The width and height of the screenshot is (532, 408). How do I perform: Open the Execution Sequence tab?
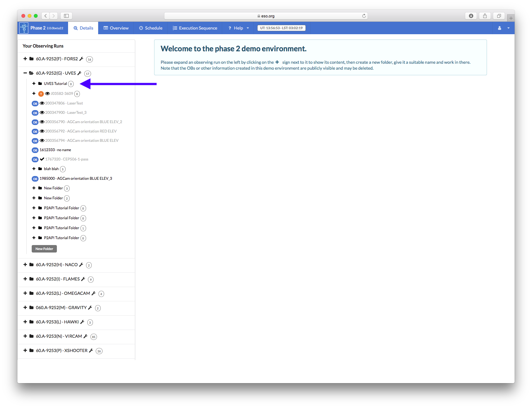[195, 28]
